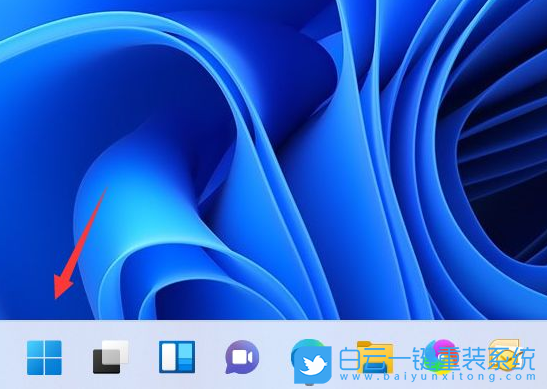Click the www.baiyunxitong.com watermark URL

(437, 377)
